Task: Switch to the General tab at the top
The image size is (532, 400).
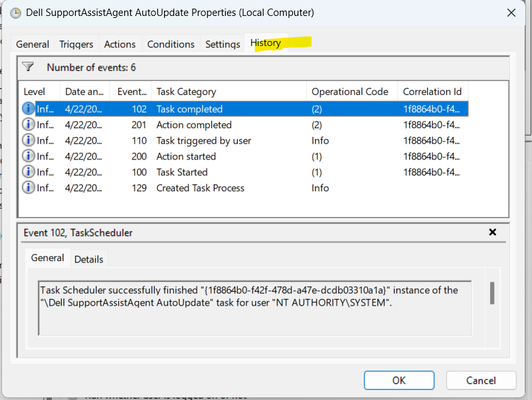Action: (x=33, y=44)
